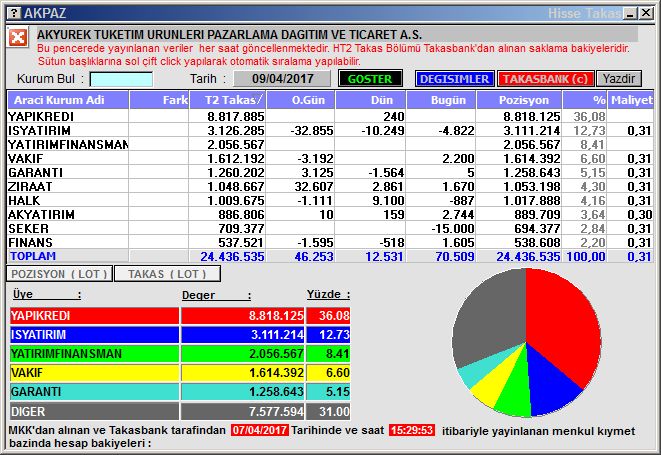Select the ZIRAAT row in the table
Viewport: 661px width, 455px height.
[x=330, y=186]
